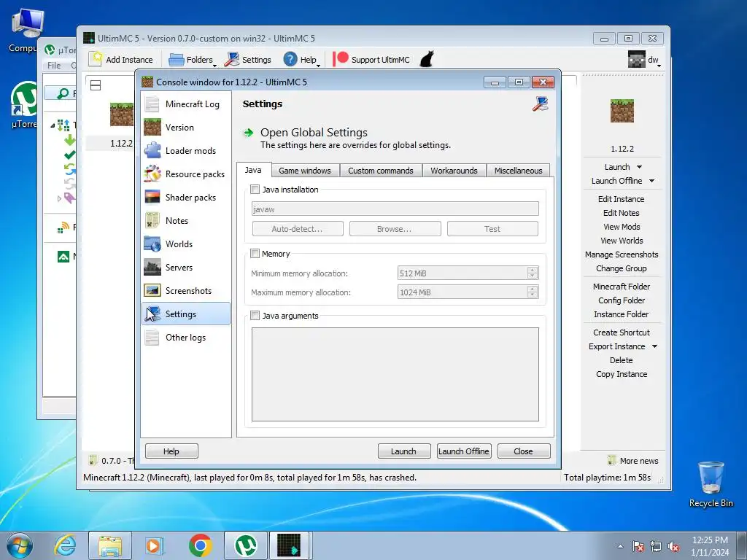Enable the Java installation checkbox
747x560 pixels.
(x=255, y=190)
